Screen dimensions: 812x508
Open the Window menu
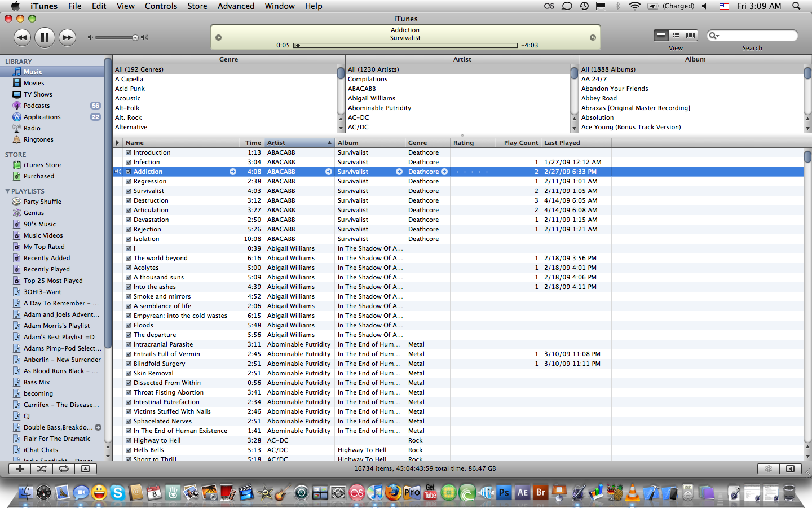(x=280, y=6)
